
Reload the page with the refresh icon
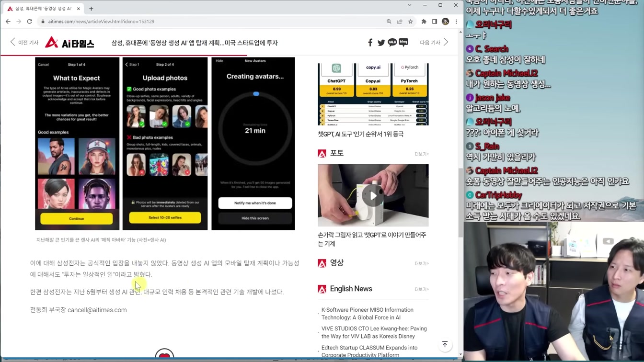tap(30, 22)
